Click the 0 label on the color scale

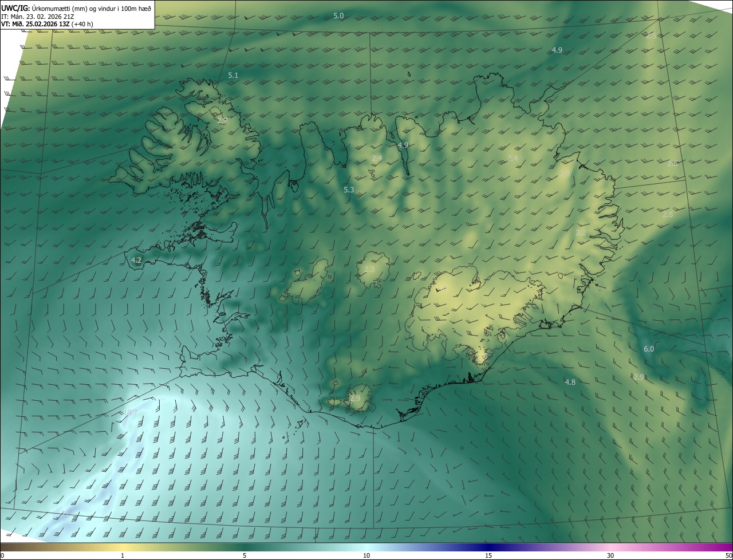[2, 555]
